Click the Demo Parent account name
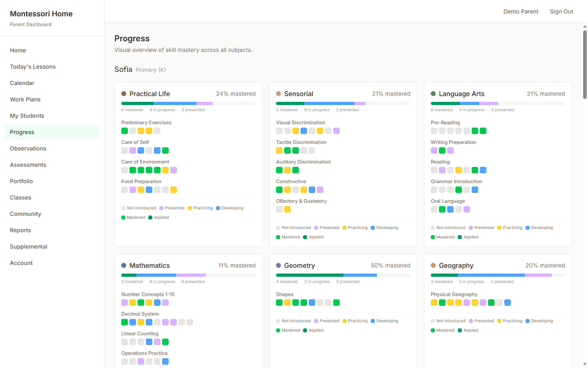 point(521,11)
